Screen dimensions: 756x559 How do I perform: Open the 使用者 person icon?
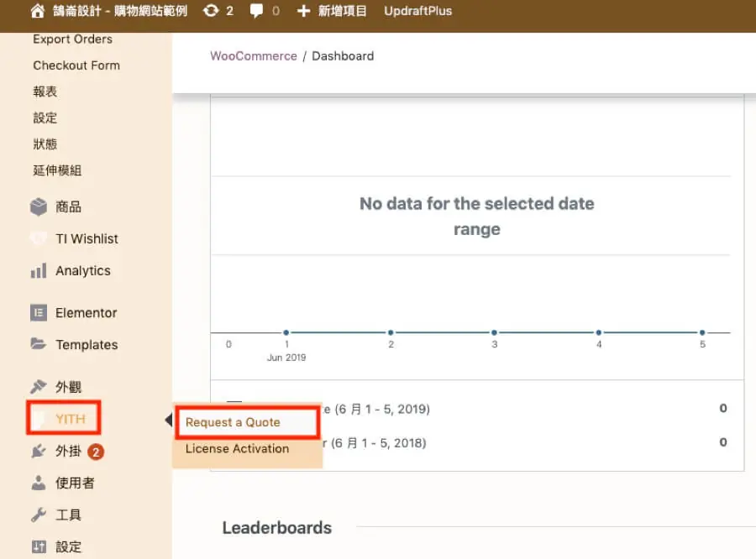[x=39, y=483]
